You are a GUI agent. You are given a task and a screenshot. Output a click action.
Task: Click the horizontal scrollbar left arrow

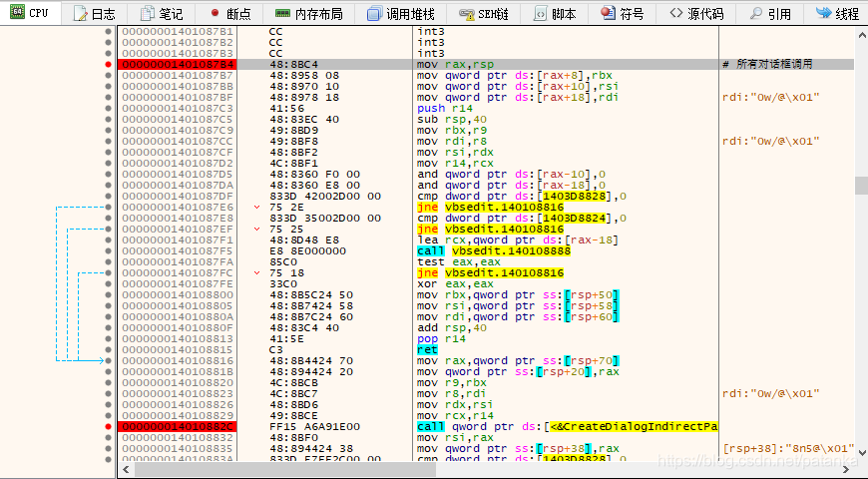127,470
